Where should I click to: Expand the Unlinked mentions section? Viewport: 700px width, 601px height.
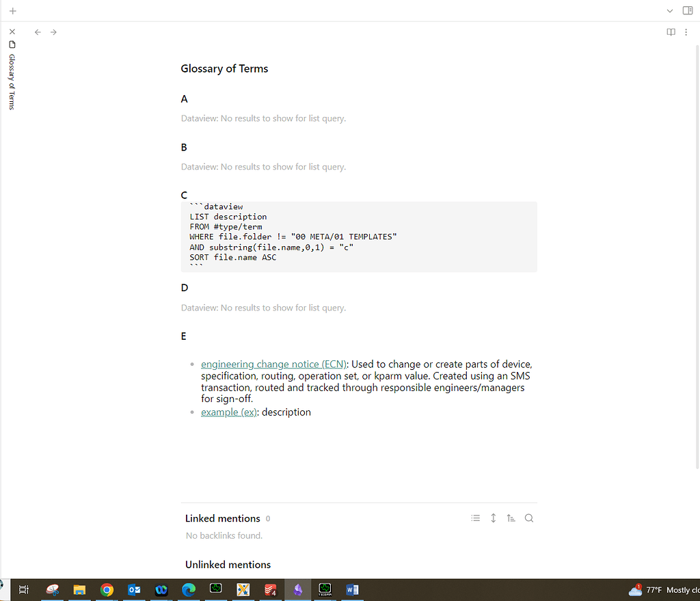point(228,564)
